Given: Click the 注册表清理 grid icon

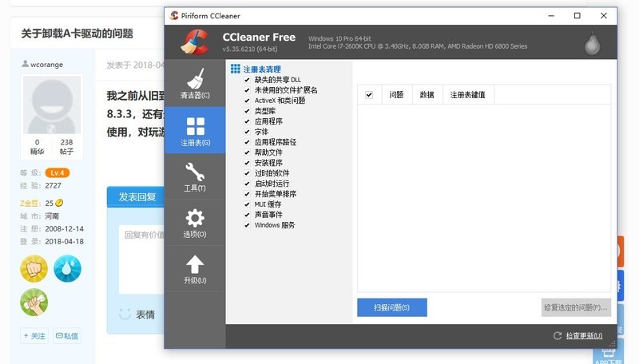Looking at the screenshot, I should click(x=235, y=69).
